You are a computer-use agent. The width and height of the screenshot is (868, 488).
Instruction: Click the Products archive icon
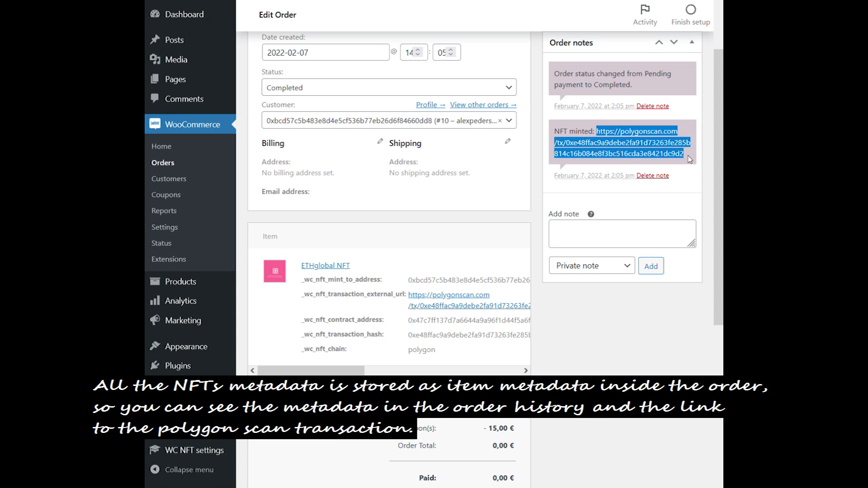pos(155,281)
